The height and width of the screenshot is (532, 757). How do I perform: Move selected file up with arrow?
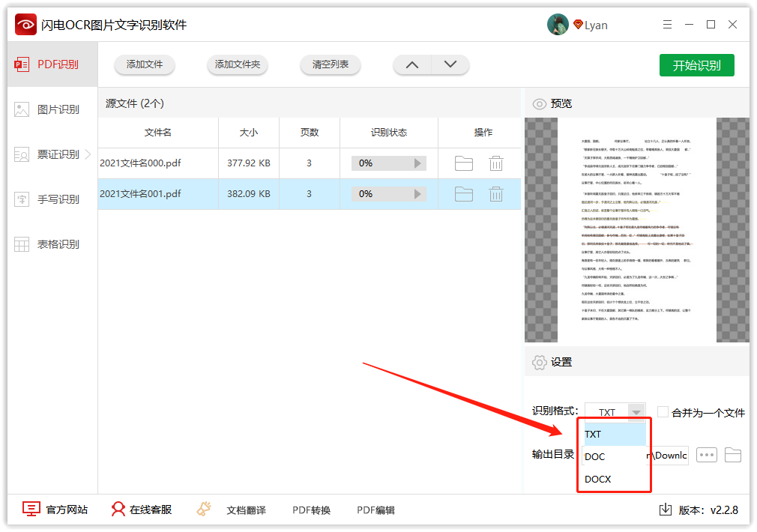[411, 64]
